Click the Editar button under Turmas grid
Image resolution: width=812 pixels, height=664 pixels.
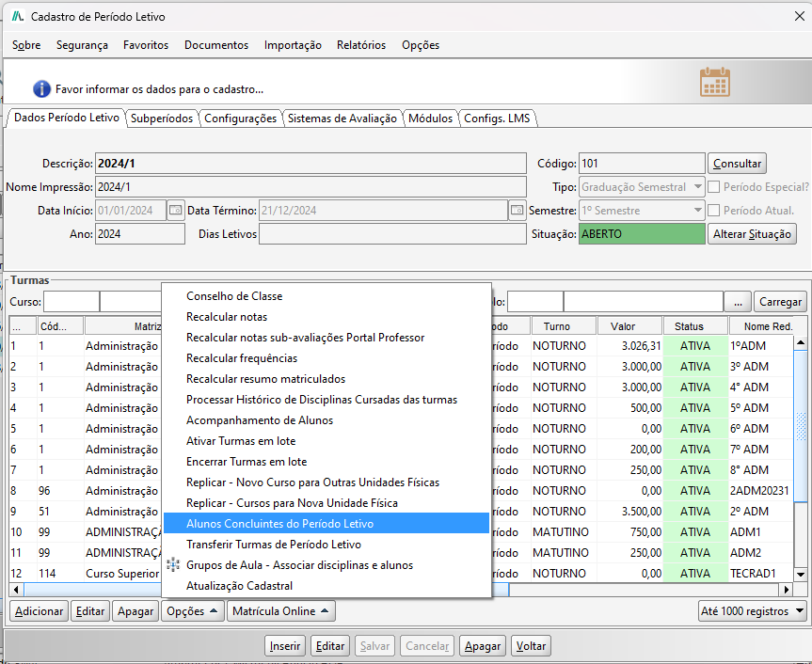tap(90, 611)
